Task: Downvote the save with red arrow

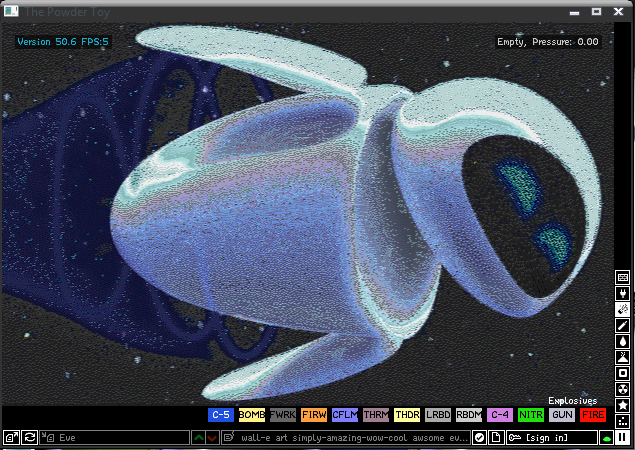Action: (x=213, y=437)
